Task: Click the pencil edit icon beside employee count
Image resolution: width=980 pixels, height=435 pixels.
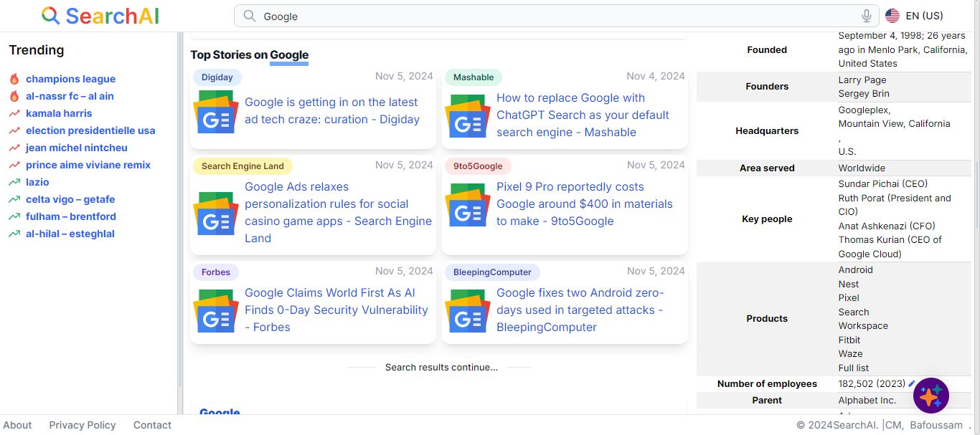Action: [x=912, y=384]
